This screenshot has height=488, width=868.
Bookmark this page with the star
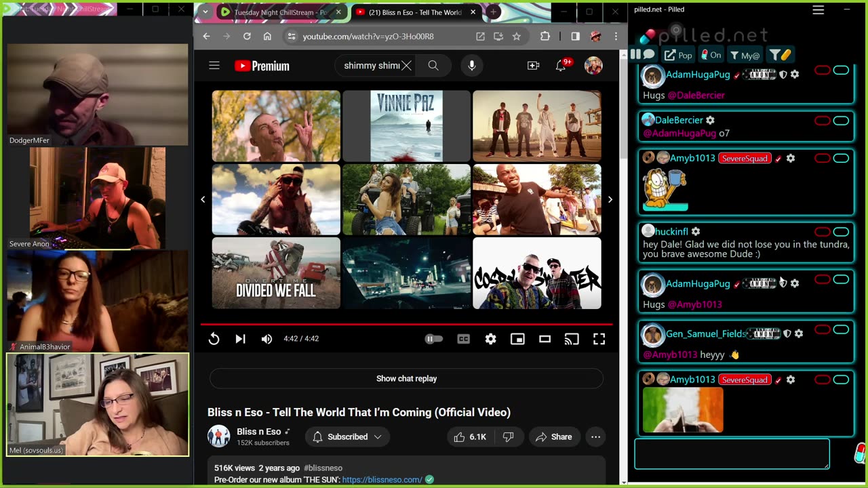pyautogui.click(x=516, y=37)
